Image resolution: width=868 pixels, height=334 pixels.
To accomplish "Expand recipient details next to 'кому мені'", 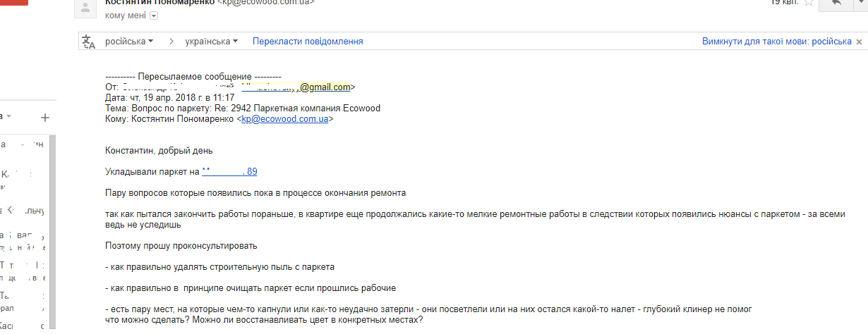I will [154, 16].
